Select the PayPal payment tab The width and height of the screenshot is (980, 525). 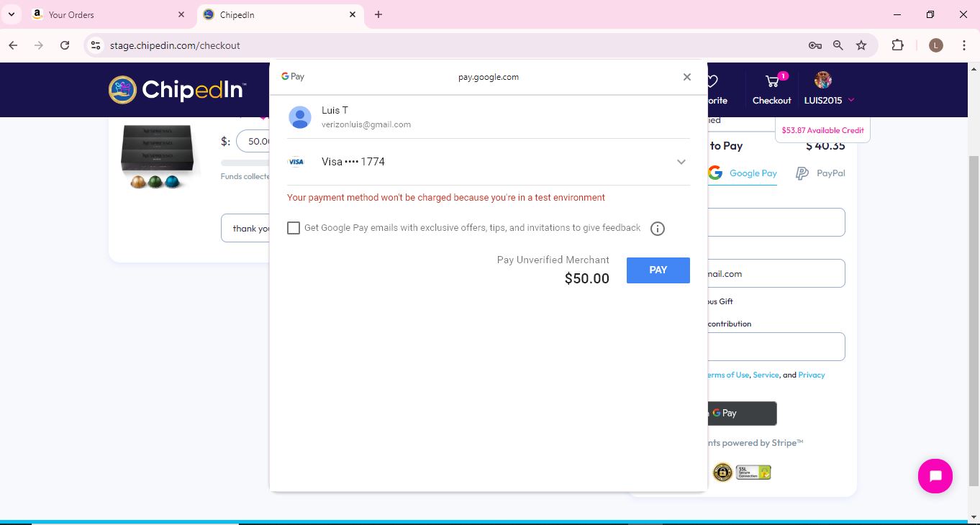tap(820, 173)
